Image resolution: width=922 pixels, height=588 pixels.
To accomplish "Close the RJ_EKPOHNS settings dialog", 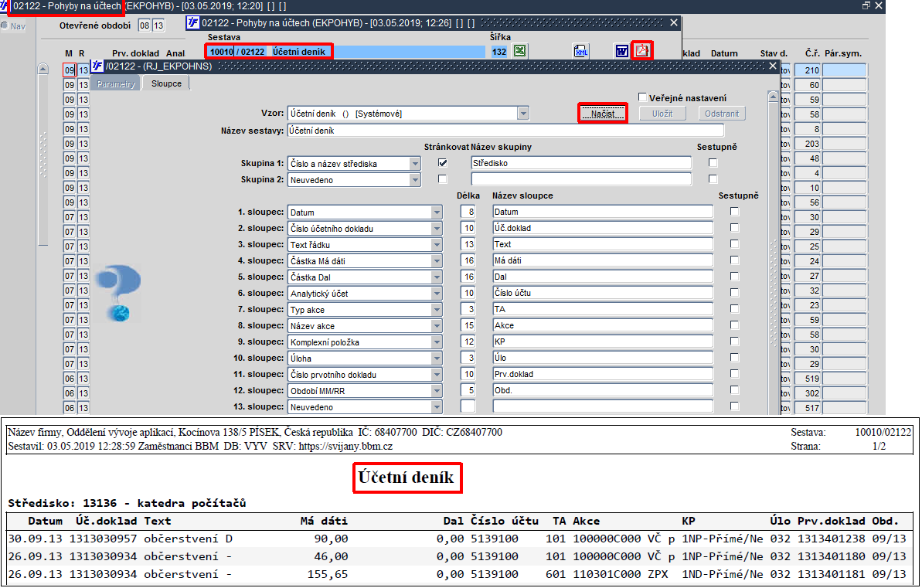I will (x=774, y=66).
